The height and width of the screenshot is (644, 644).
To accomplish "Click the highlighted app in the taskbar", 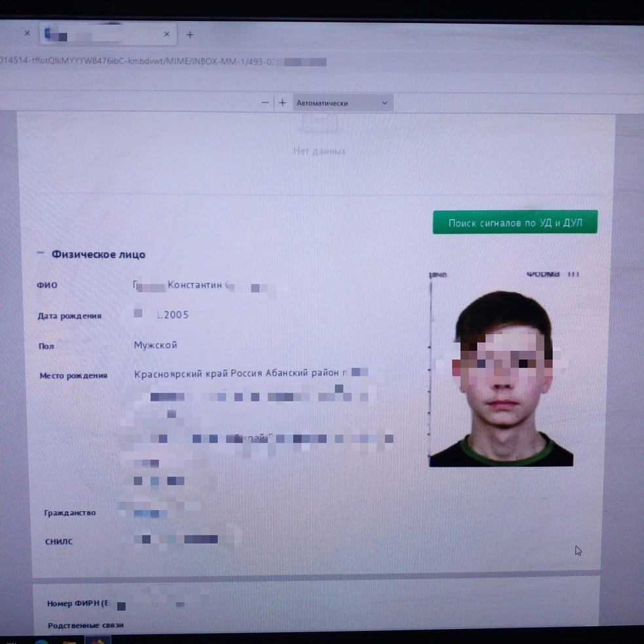I will [x=98, y=639].
